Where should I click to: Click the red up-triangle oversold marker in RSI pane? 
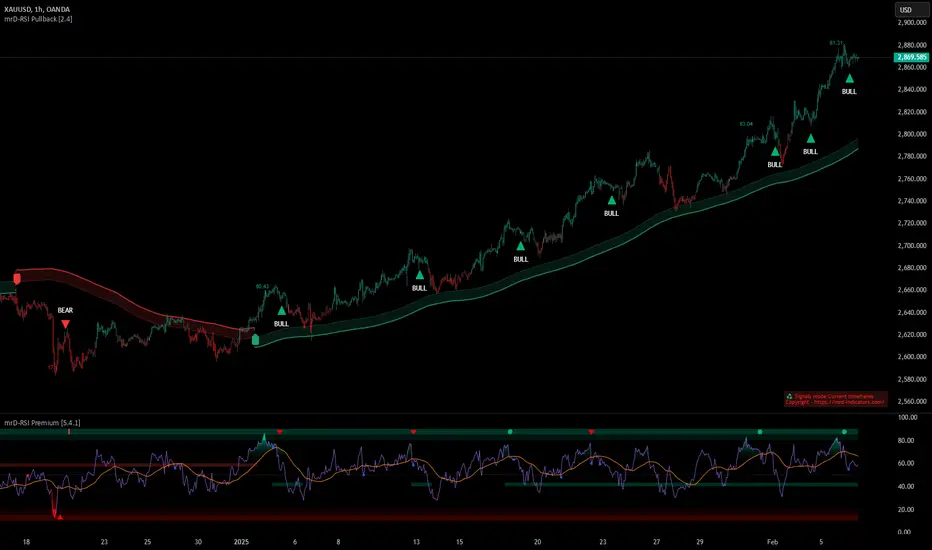(60, 517)
